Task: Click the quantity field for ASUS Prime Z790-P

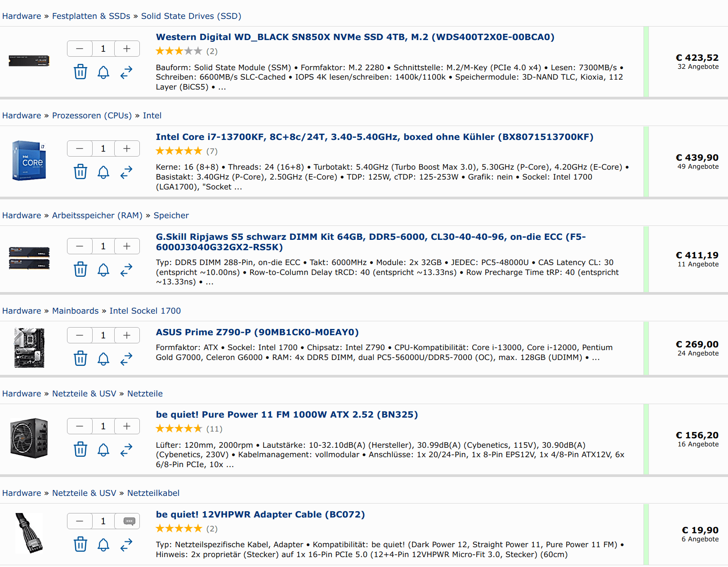Action: point(103,335)
